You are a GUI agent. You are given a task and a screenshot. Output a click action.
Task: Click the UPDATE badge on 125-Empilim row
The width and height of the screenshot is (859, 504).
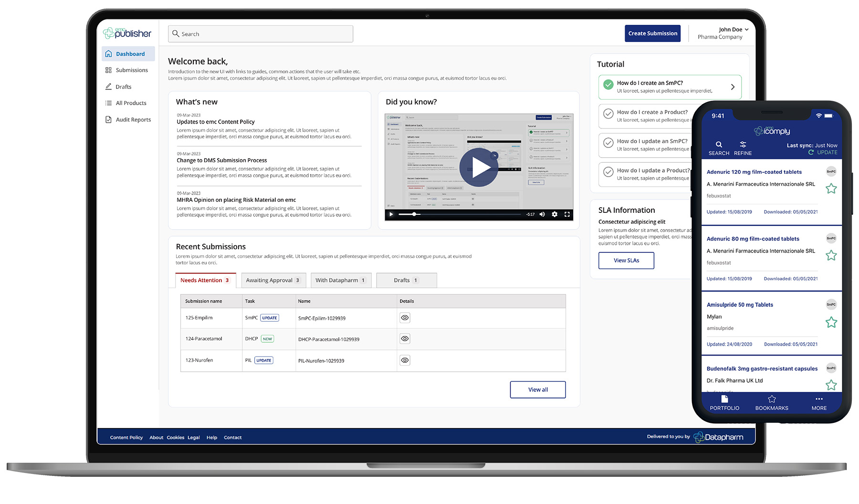pyautogui.click(x=270, y=318)
